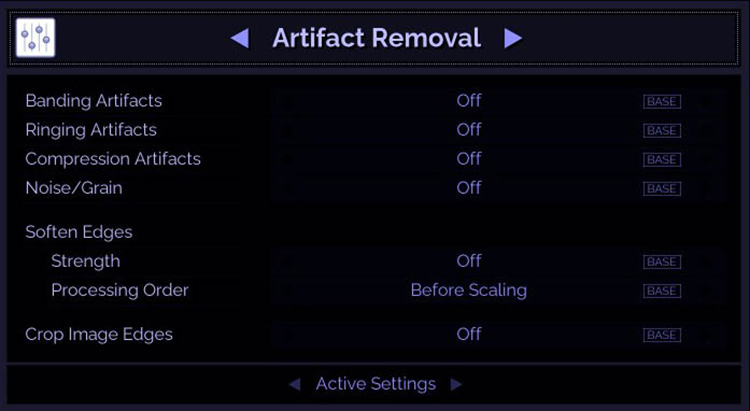750x411 pixels.
Task: Toggle Compression Artifacts Off value
Action: click(469, 159)
